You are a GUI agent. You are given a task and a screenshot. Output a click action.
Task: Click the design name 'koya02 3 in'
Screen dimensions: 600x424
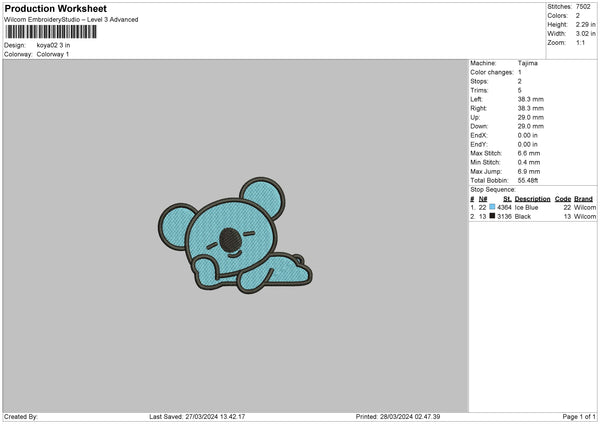coord(53,45)
